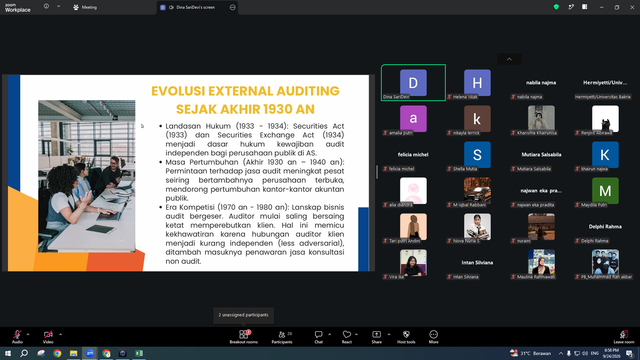Grab the panel divider handle beside slide
This screenshot has height=360, width=640.
[x=377, y=172]
